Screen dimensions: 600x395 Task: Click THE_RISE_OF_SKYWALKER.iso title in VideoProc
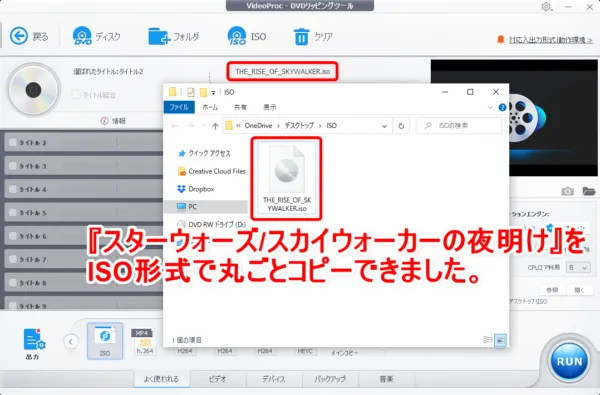coord(282,72)
